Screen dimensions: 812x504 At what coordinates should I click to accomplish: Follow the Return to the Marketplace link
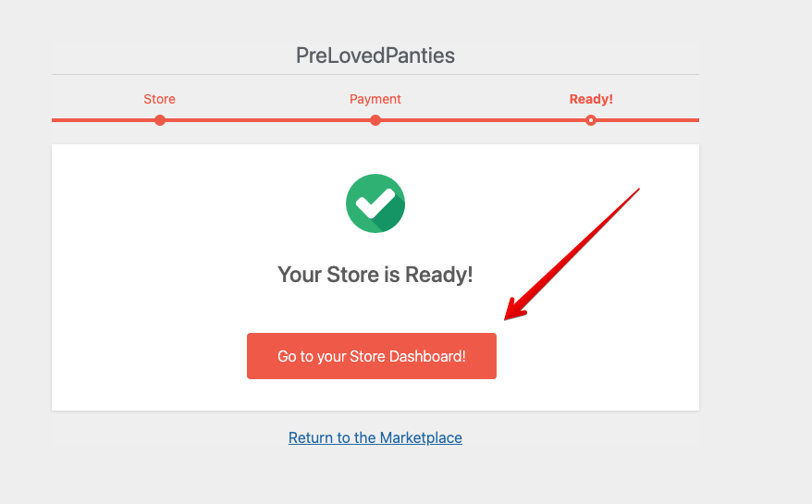pos(375,437)
